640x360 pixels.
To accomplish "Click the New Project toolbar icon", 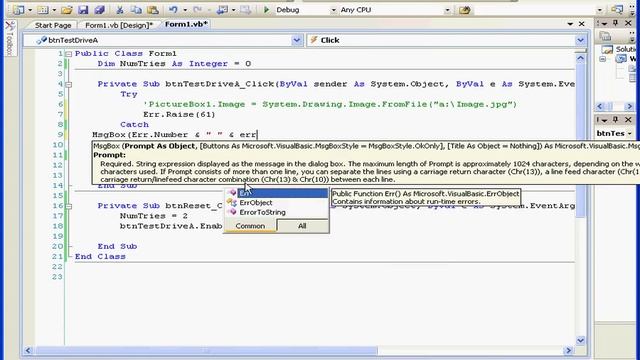I will point(18,9).
